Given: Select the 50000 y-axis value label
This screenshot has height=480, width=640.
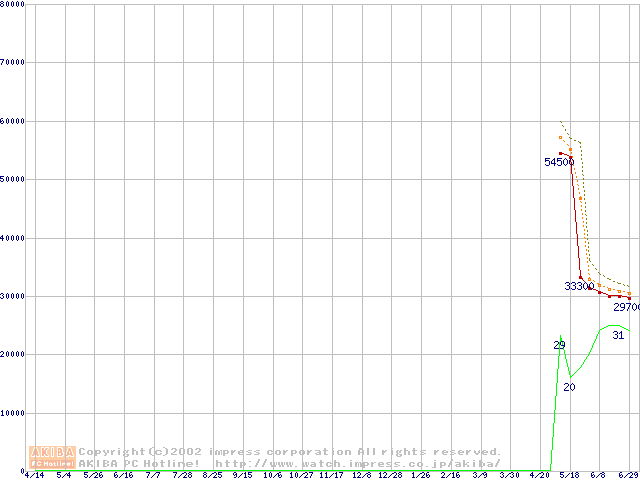Looking at the screenshot, I should click(12, 179).
